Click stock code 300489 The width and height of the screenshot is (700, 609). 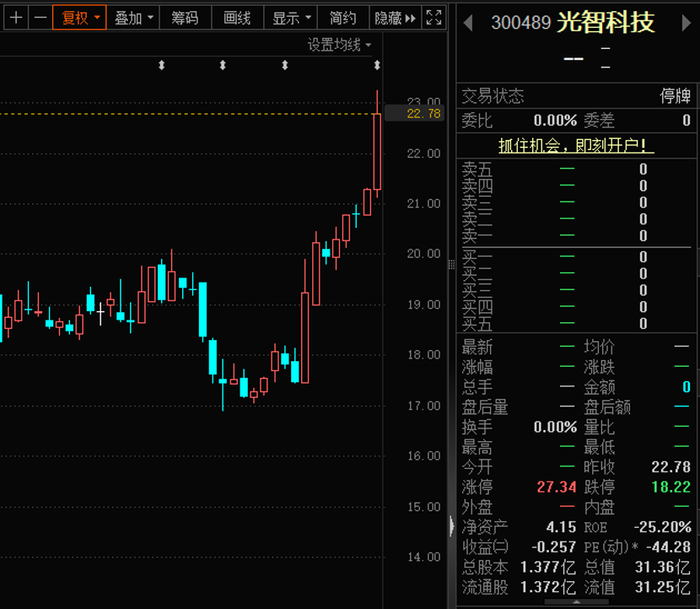coord(521,22)
